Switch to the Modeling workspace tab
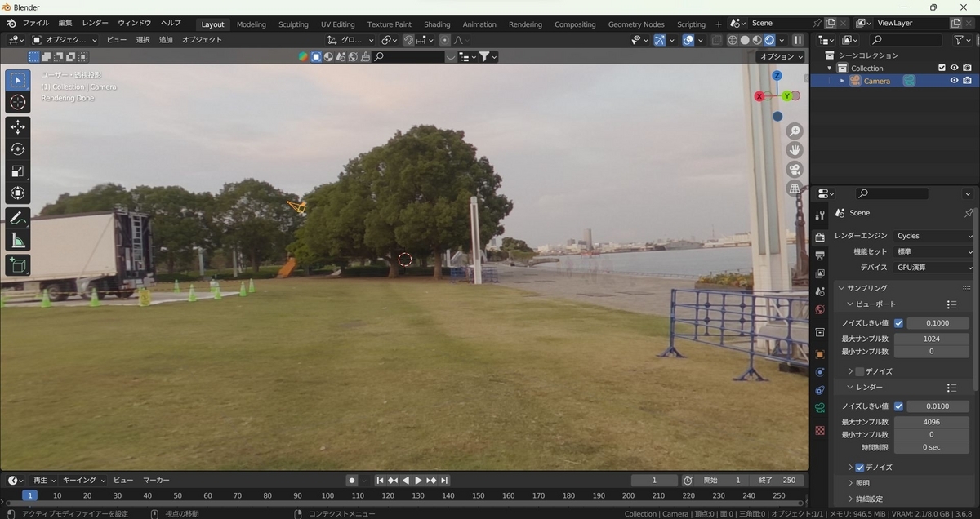 [x=251, y=24]
